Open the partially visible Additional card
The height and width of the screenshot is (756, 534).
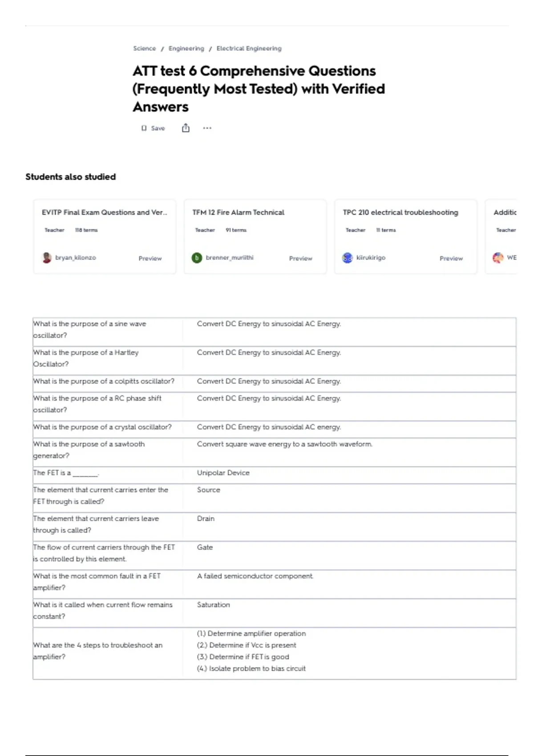point(501,237)
